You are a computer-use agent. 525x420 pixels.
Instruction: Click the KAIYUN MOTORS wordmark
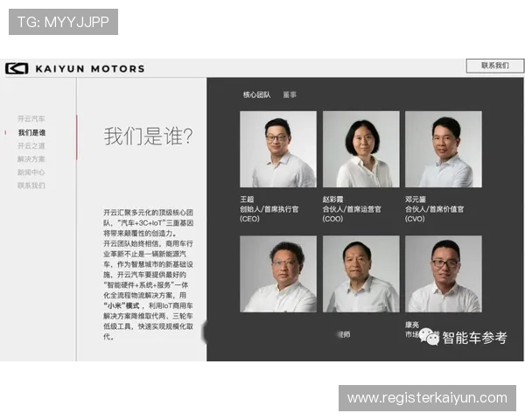click(x=90, y=69)
